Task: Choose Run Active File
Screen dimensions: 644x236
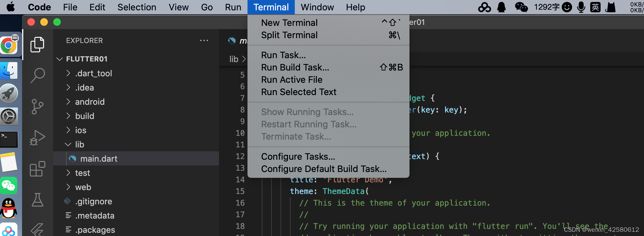Action: pos(328,80)
